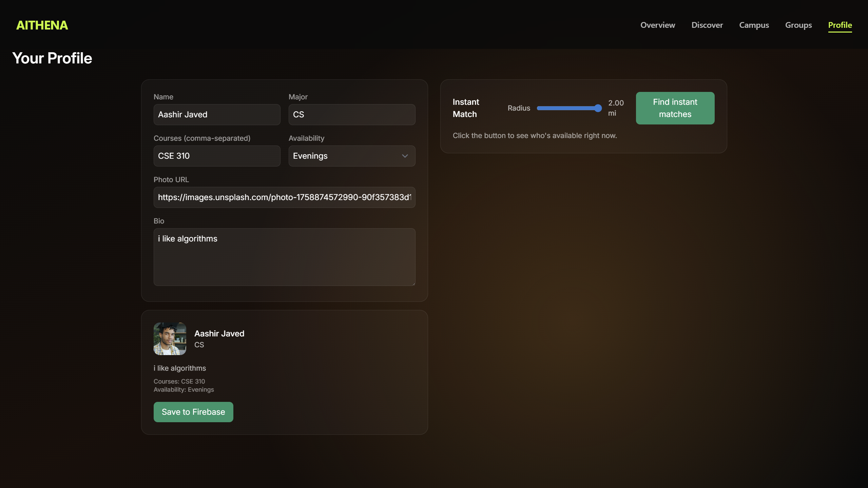
Task: Click the Availability chevron arrow
Action: 405,156
